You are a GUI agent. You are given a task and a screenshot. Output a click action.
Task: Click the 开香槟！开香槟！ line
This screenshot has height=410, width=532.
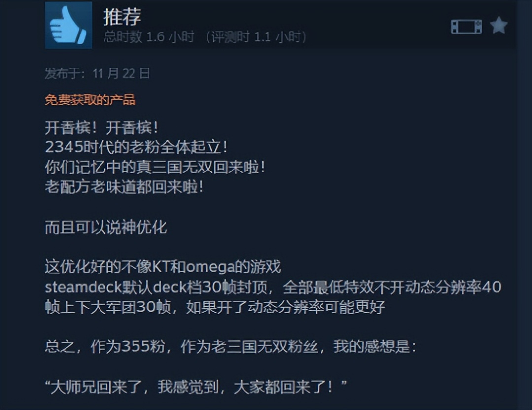pos(101,128)
